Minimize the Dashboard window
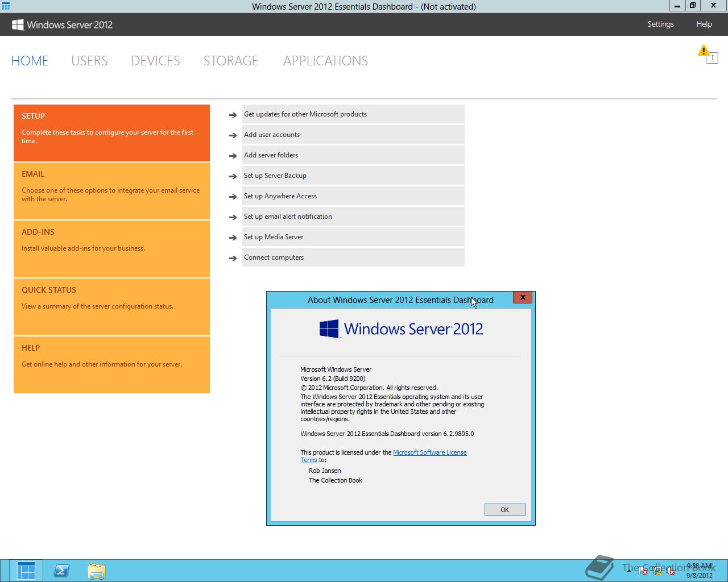 click(677, 6)
